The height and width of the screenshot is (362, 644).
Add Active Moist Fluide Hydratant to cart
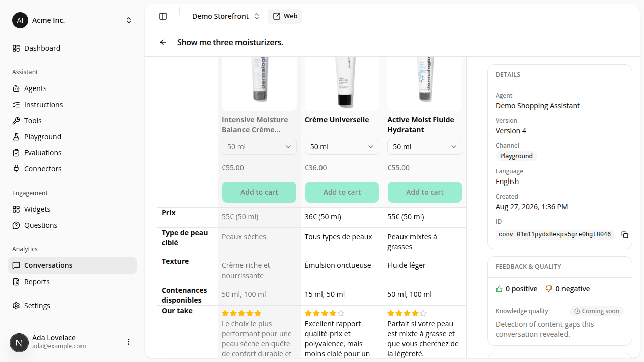(425, 192)
